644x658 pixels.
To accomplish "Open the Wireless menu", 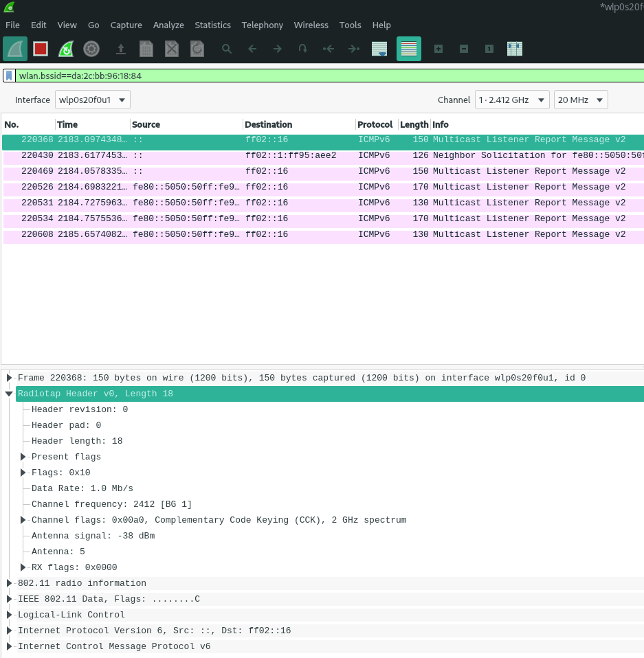I will click(x=311, y=25).
